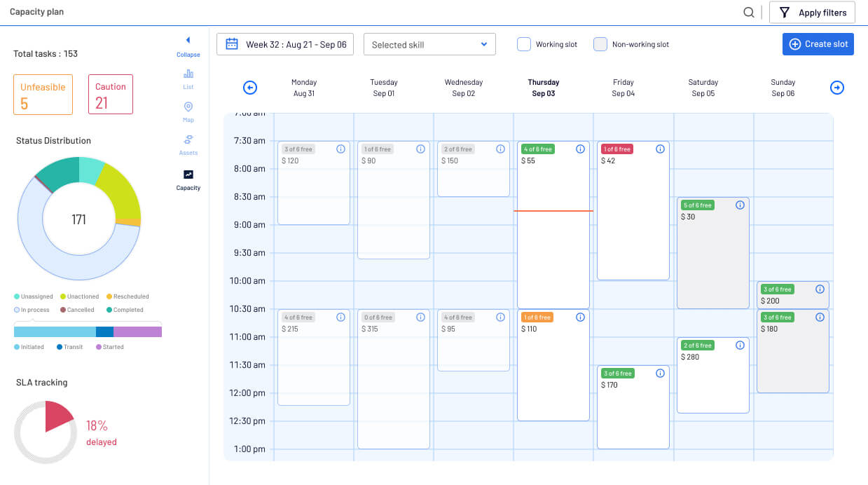Click the calendar icon in the week picker
This screenshot has height=485, width=868.
pos(232,44)
